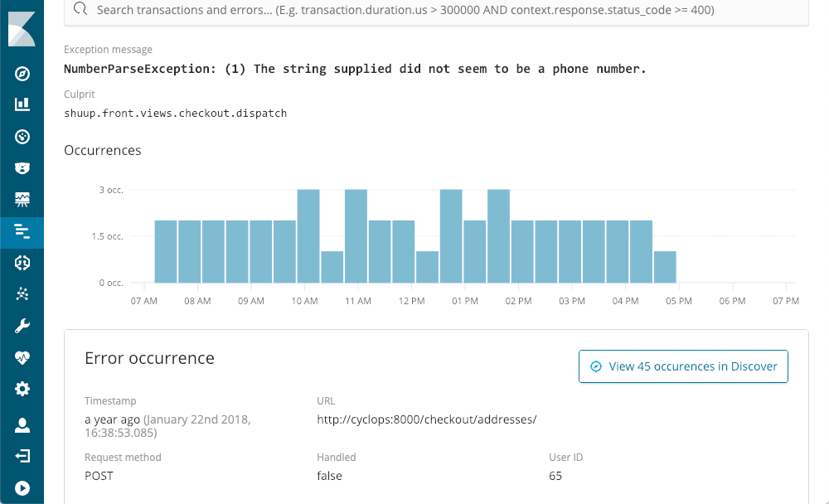
Task: Open Visualize via the bar chart icon
Action: pos(22,104)
